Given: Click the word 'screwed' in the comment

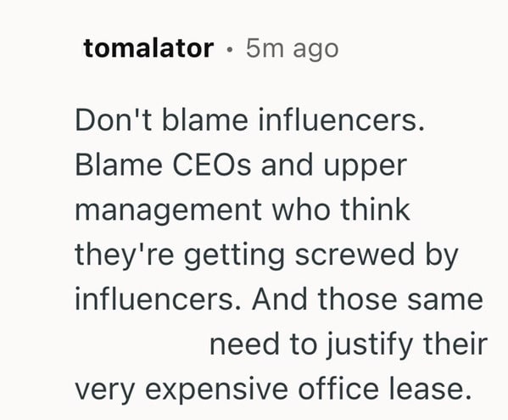Looking at the screenshot, I should 355,255.
